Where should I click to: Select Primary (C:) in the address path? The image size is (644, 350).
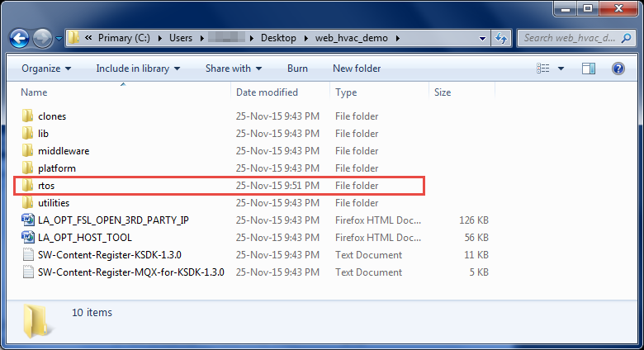[x=124, y=38]
